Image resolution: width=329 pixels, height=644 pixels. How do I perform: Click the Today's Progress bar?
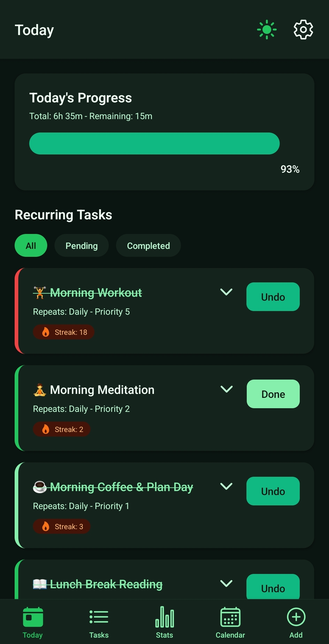tap(154, 143)
